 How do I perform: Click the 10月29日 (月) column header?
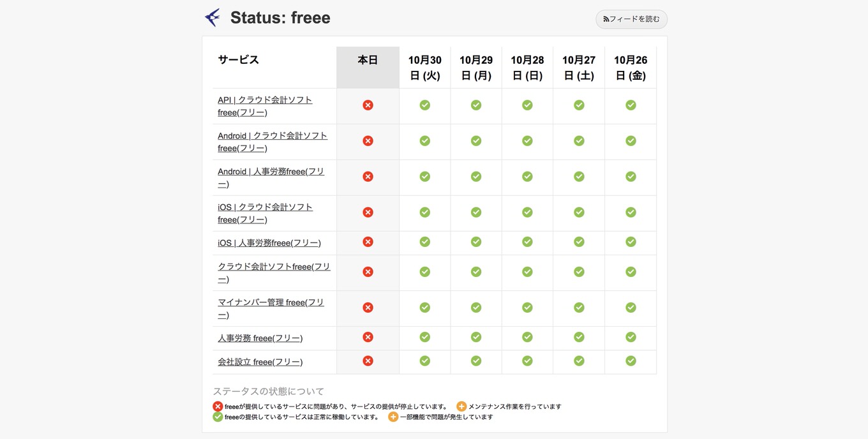pos(476,68)
